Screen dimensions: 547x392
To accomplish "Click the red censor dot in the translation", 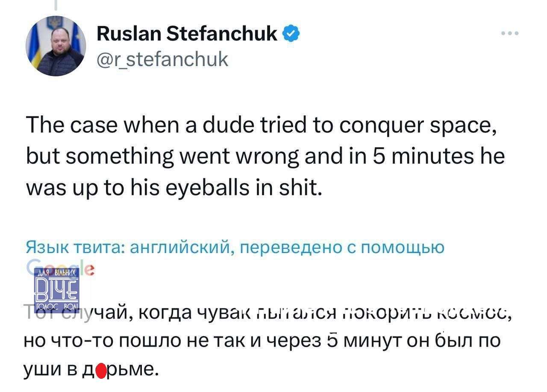I will [101, 368].
